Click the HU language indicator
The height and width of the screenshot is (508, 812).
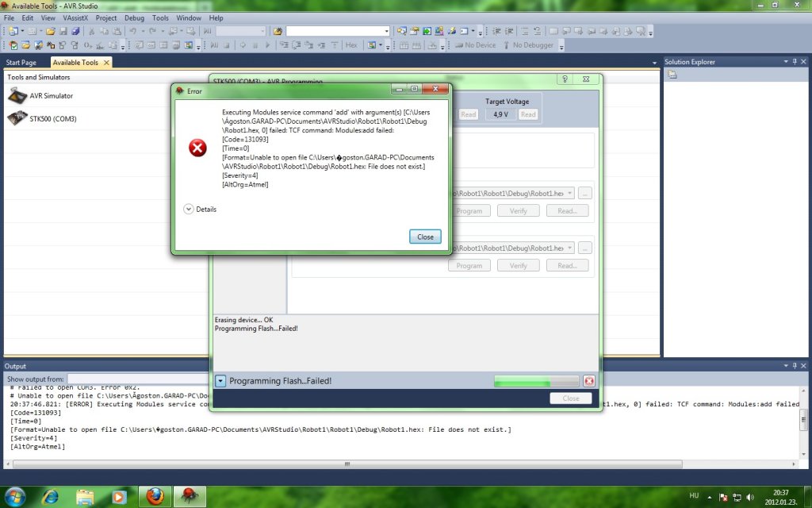(694, 496)
